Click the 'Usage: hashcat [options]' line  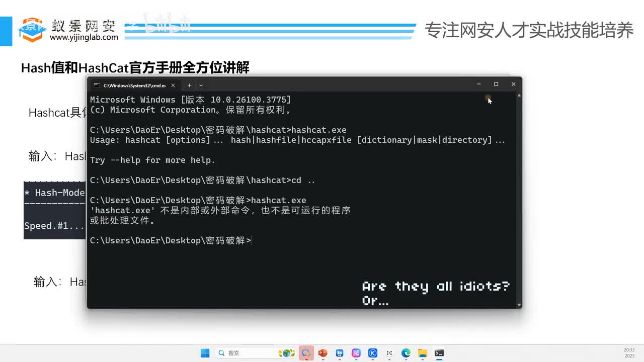click(x=297, y=140)
